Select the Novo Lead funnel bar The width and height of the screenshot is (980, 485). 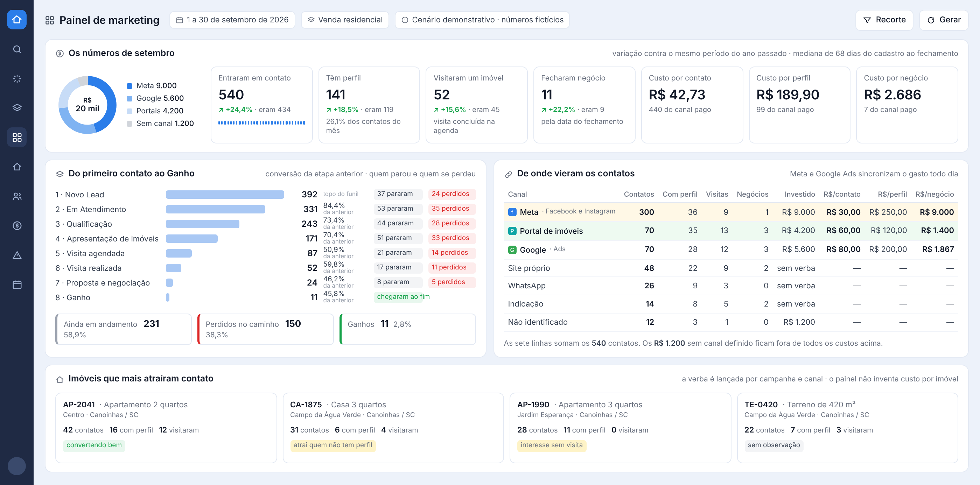(225, 194)
